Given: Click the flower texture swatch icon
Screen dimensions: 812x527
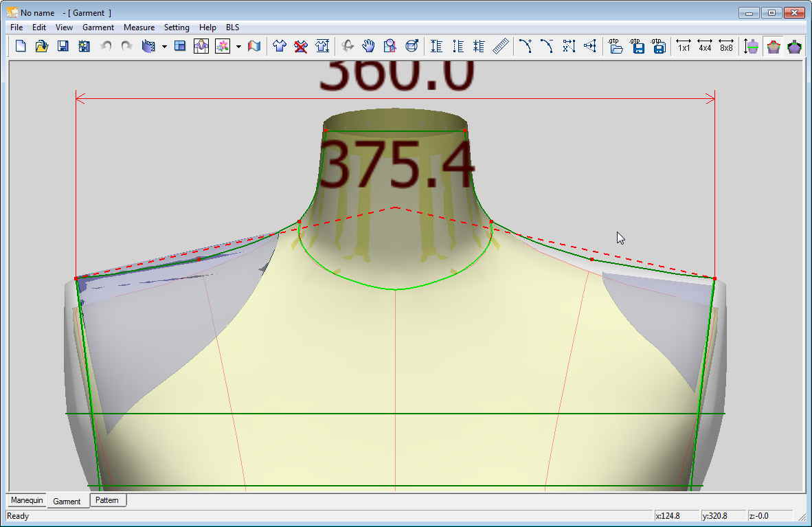Looking at the screenshot, I should pyautogui.click(x=222, y=46).
